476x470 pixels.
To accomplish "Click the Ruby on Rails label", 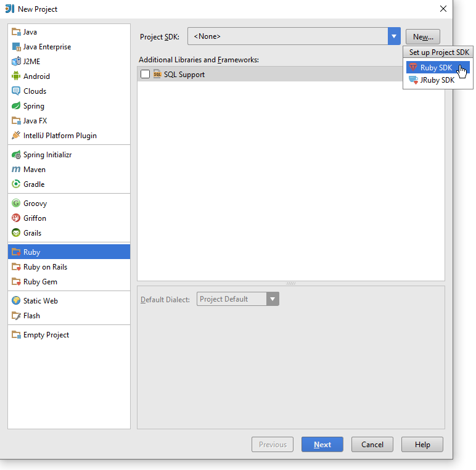I will 45,267.
